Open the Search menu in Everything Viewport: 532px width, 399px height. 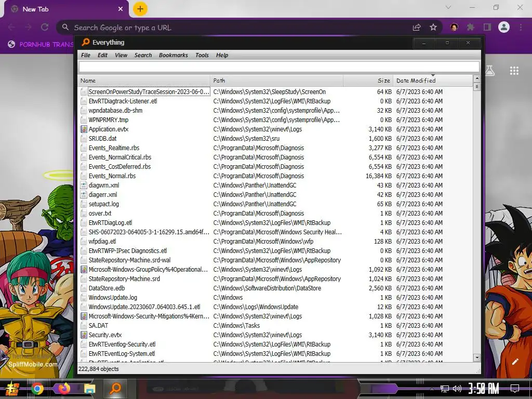pos(143,55)
